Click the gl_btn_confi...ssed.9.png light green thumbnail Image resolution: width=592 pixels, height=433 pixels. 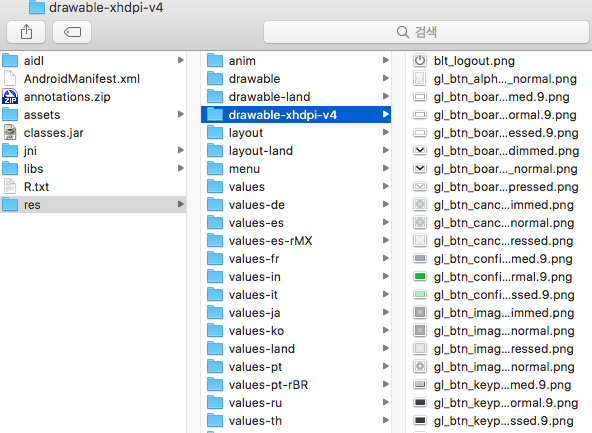click(x=420, y=294)
